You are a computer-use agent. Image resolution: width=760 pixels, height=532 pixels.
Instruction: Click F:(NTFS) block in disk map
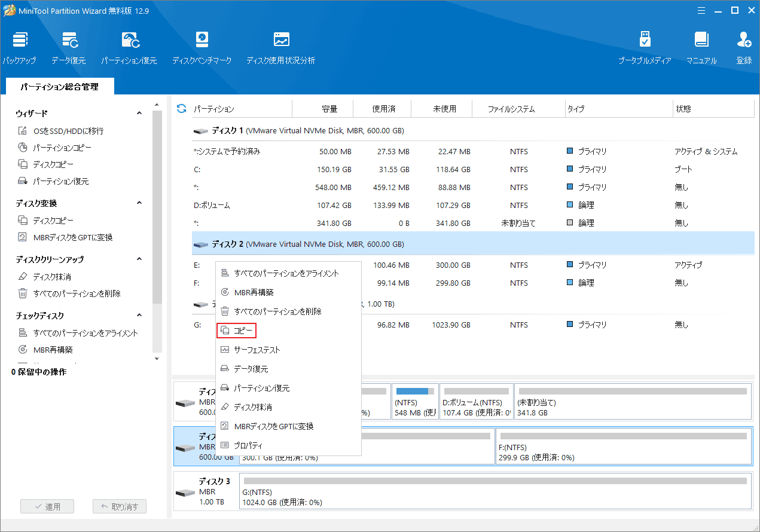click(x=623, y=446)
